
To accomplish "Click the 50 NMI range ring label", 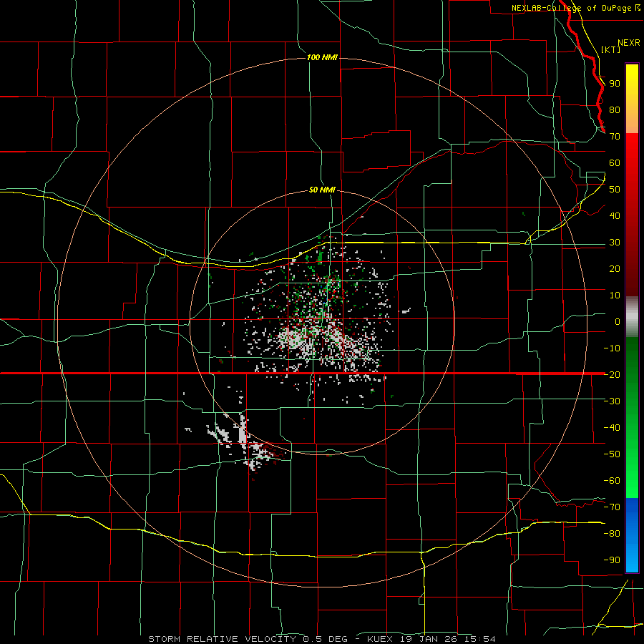I will (x=322, y=190).
